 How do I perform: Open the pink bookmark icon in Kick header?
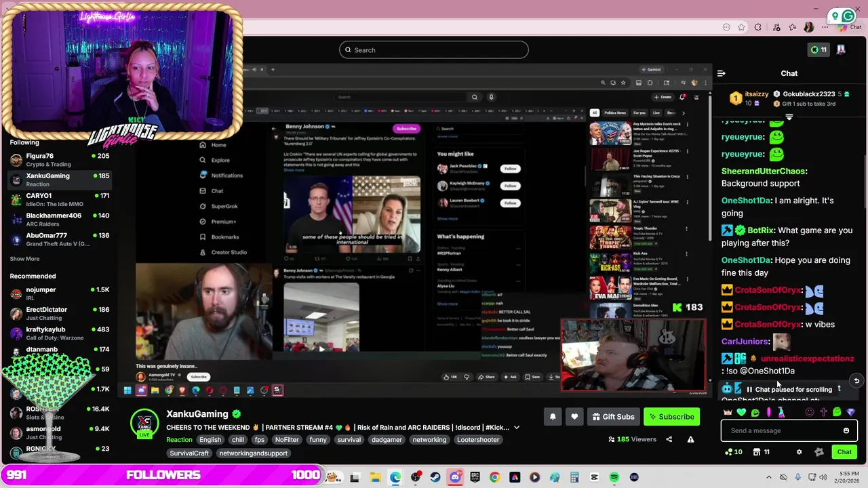click(x=841, y=49)
